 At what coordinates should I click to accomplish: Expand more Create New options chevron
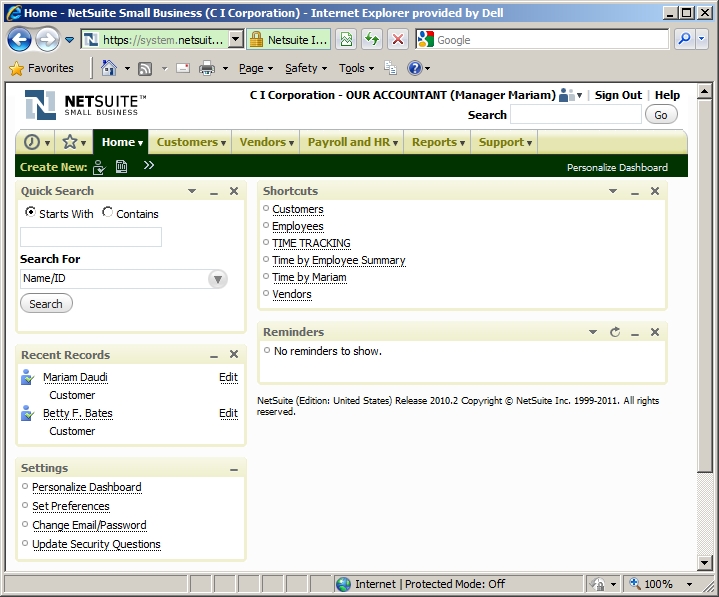click(149, 165)
